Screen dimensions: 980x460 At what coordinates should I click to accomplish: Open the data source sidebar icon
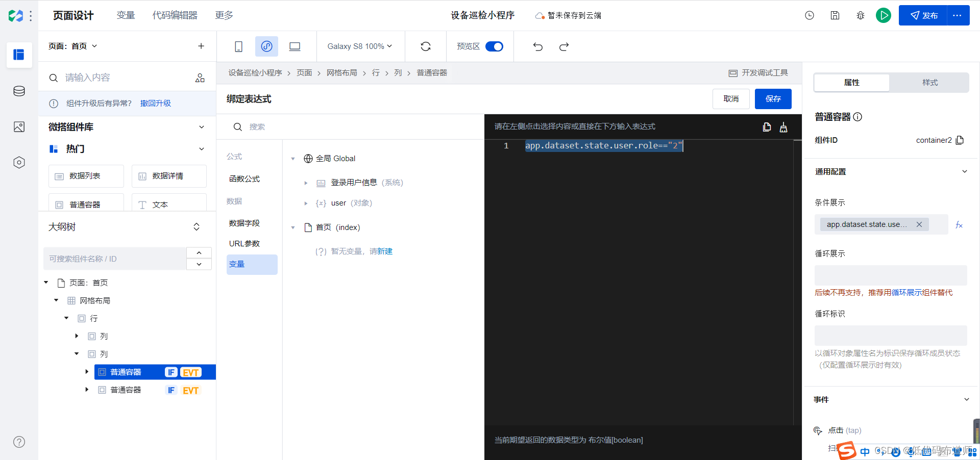click(x=19, y=91)
